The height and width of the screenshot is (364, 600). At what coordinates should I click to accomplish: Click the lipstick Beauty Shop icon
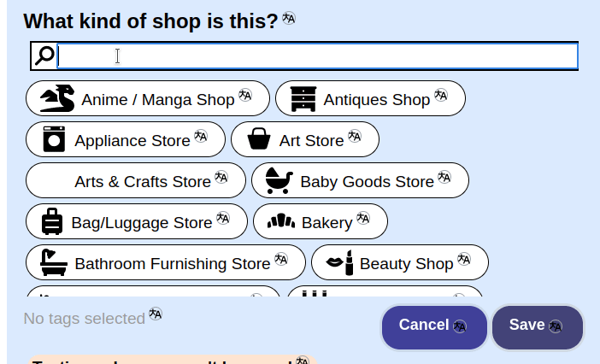339,263
